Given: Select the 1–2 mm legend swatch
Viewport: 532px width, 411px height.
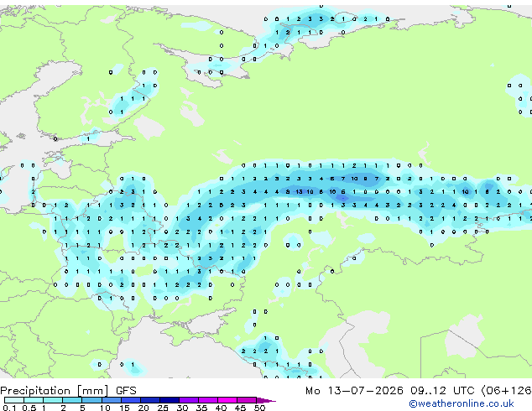Looking at the screenshot, I should (x=53, y=400).
